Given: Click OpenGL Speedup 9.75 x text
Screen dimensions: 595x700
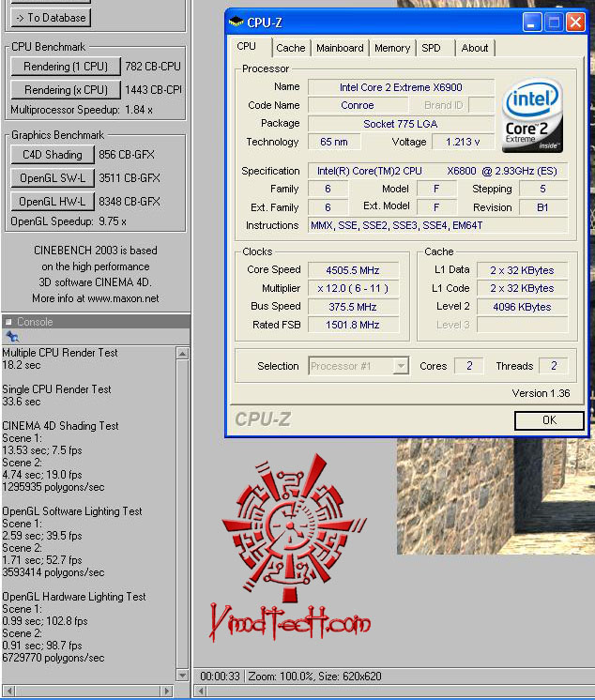Looking at the screenshot, I should [69, 221].
